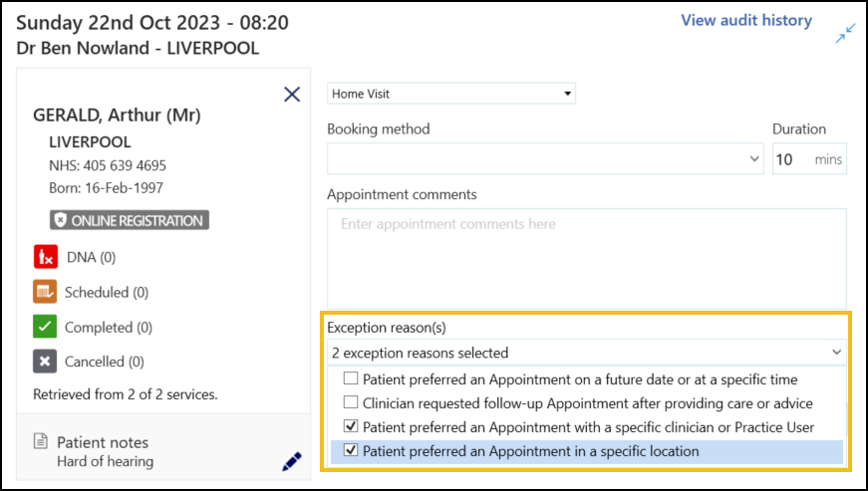Click the green Completed checkmark icon
The image size is (868, 491).
[x=45, y=327]
